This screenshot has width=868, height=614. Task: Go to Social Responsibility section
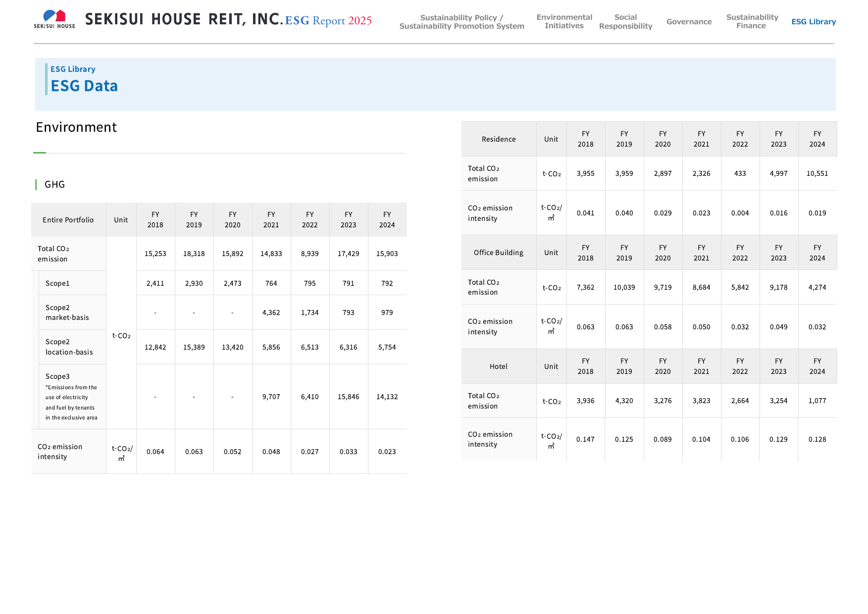[625, 22]
